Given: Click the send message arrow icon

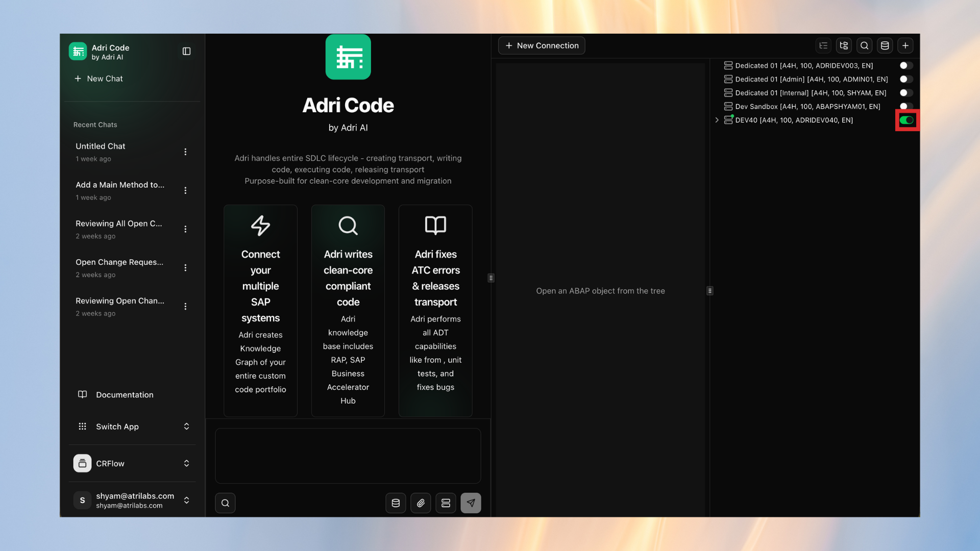Looking at the screenshot, I should 471,503.
